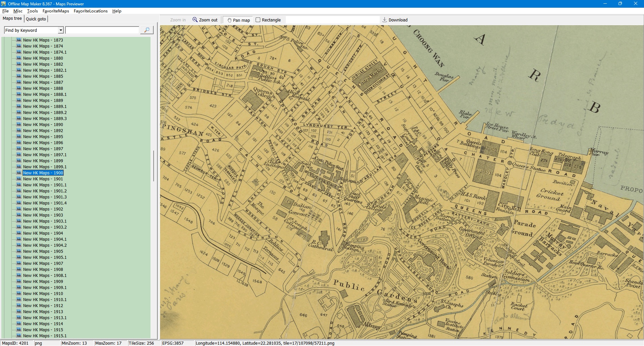
Task: Click the magnifier search icon button
Action: tap(147, 30)
